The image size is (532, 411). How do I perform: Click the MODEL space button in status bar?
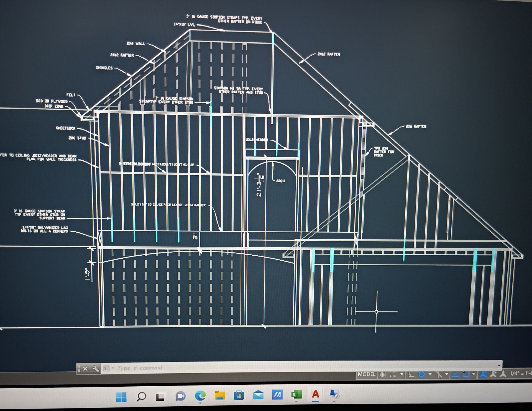366,374
